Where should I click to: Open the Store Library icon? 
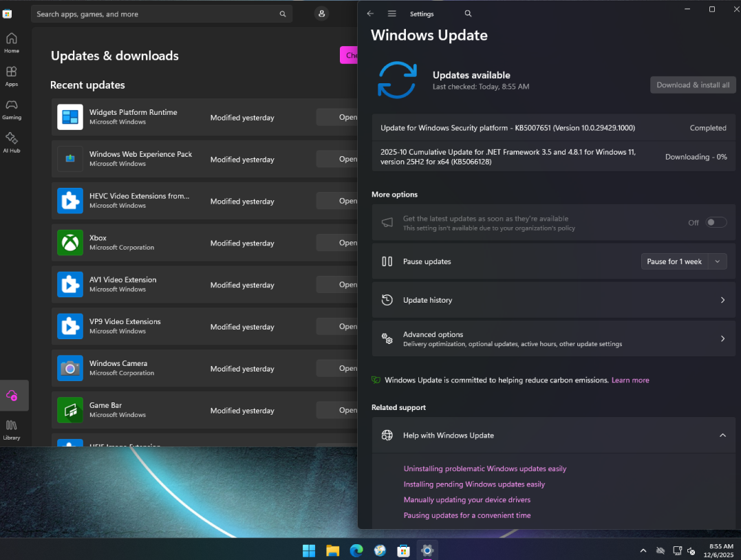pyautogui.click(x=12, y=429)
